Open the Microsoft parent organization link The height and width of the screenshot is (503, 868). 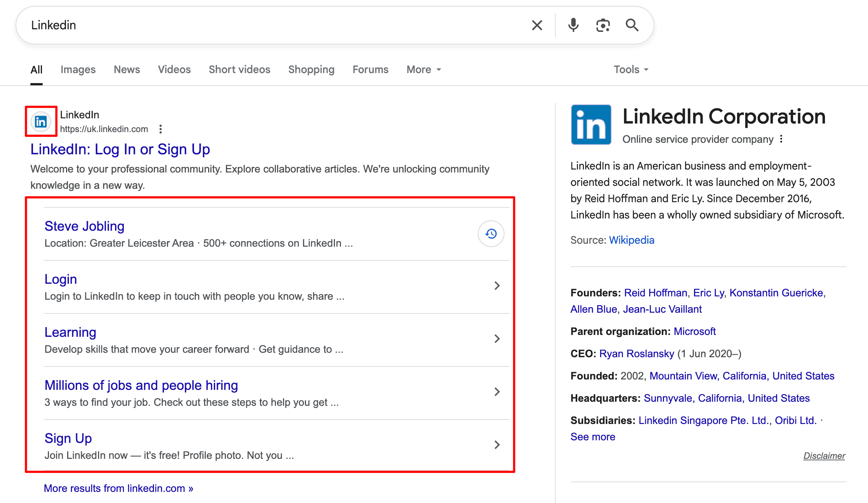coord(695,331)
